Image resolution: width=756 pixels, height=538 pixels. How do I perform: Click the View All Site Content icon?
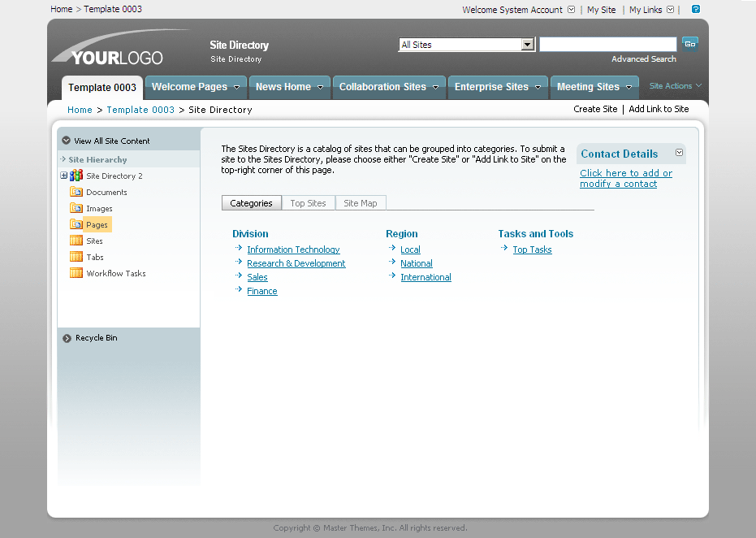point(67,141)
